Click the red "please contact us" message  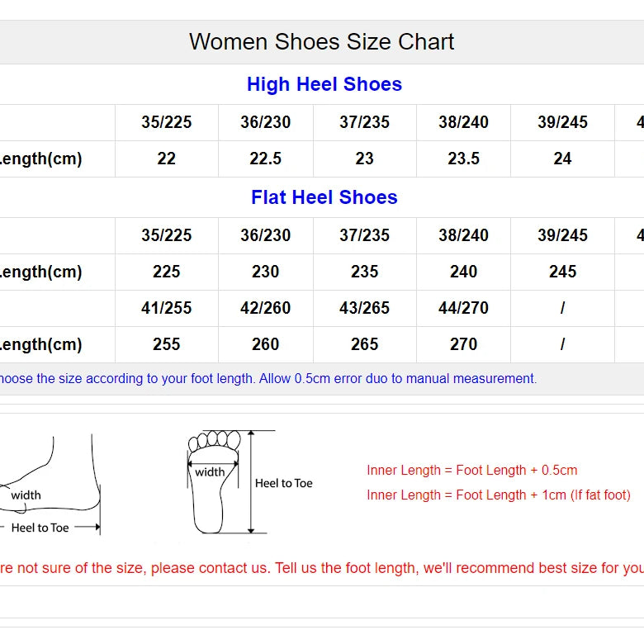(x=322, y=568)
